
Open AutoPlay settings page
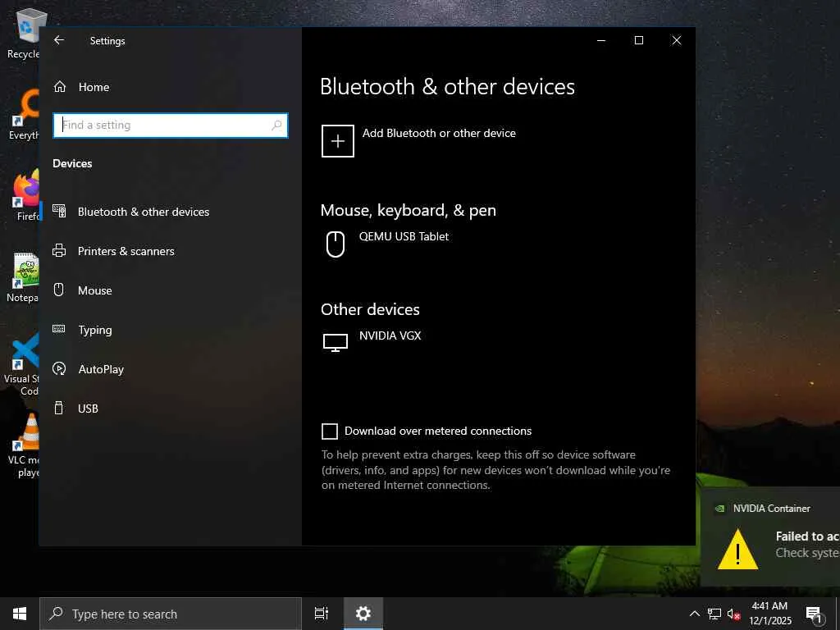click(x=171, y=369)
